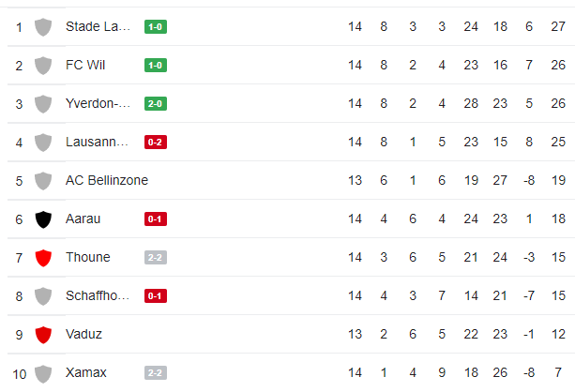Click the black Aarau shield icon
Screen dimensions: 575x392
point(42,219)
